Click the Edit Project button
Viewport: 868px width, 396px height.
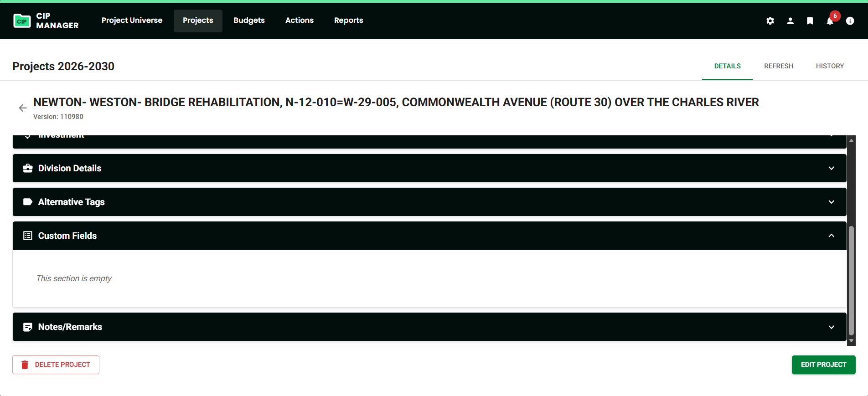tap(823, 365)
